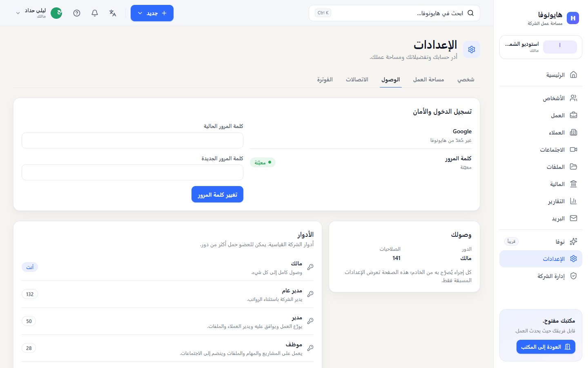
Task: Open the التقارير chart icon
Action: click(573, 201)
